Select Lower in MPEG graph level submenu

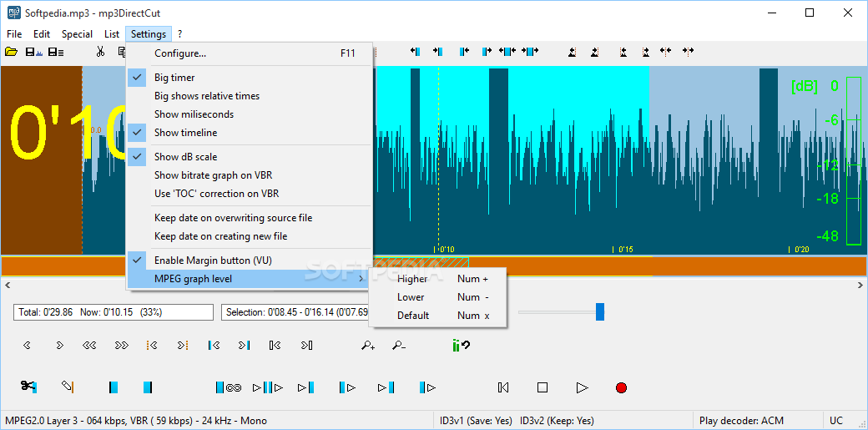(437, 297)
